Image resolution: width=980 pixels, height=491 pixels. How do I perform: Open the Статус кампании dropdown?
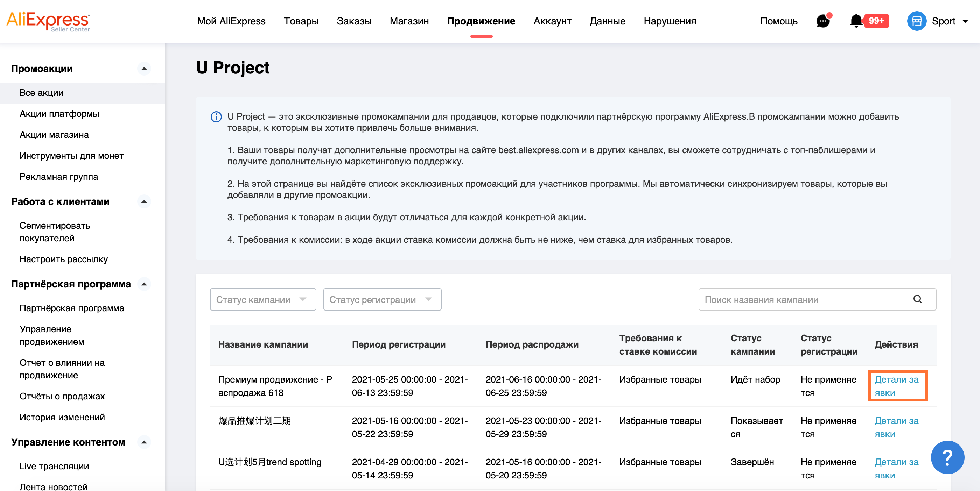(263, 299)
